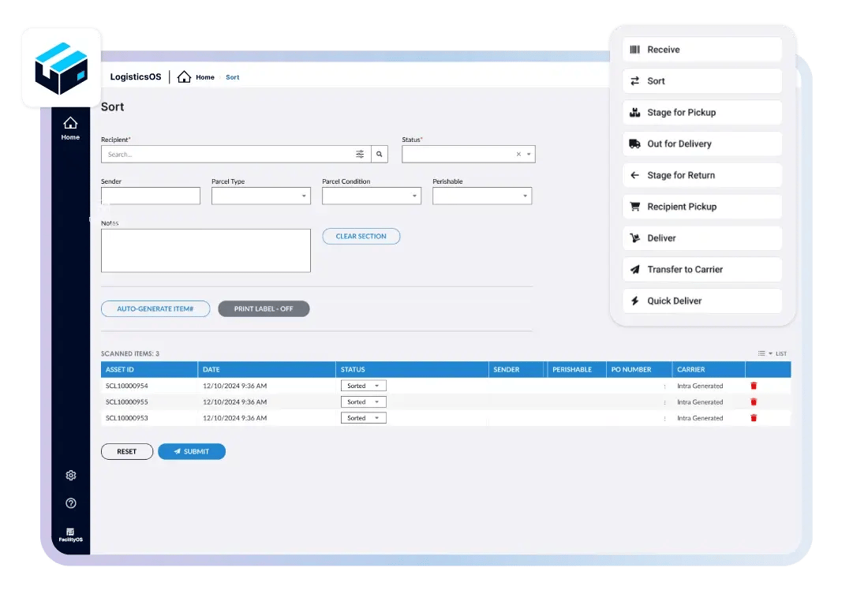This screenshot has height=616, width=853.
Task: Click the Receive barcode icon
Action: point(635,50)
